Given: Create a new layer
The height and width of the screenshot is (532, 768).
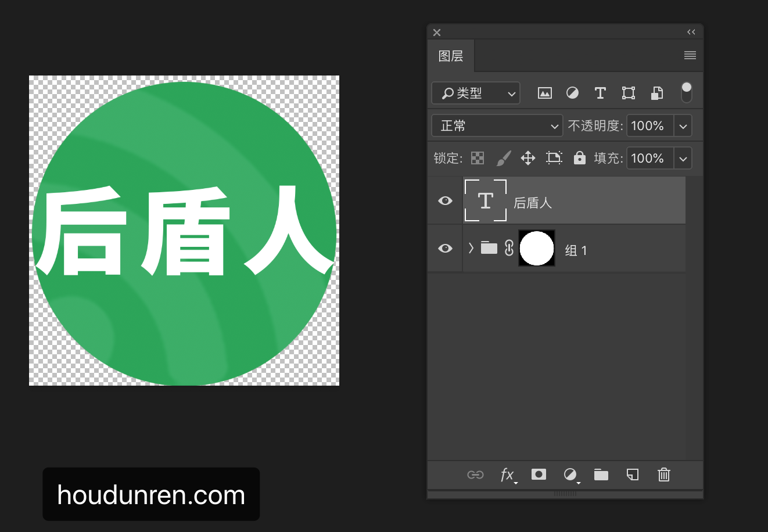Looking at the screenshot, I should [633, 475].
